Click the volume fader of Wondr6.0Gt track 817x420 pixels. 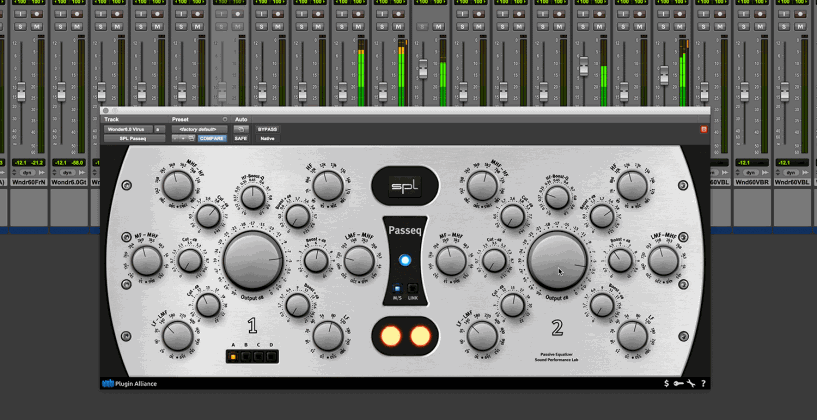point(61,91)
